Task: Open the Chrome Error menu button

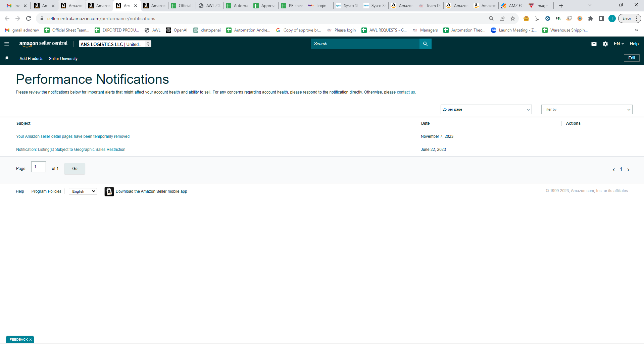Action: click(630, 18)
